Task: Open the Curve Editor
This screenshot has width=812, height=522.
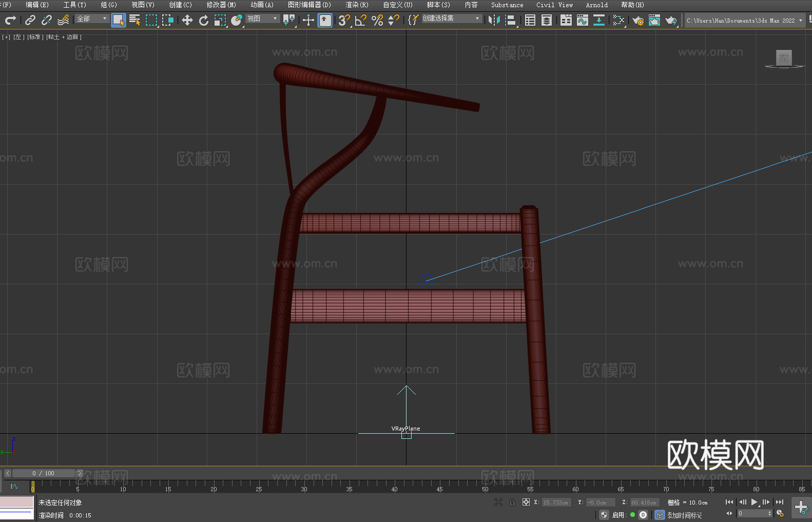Action: (583, 20)
